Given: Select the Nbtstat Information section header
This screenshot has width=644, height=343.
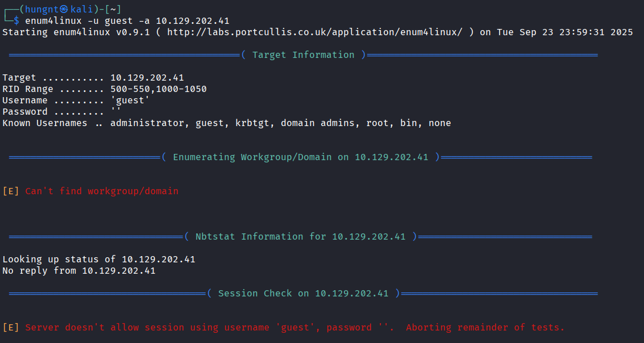Looking at the screenshot, I should pos(300,237).
